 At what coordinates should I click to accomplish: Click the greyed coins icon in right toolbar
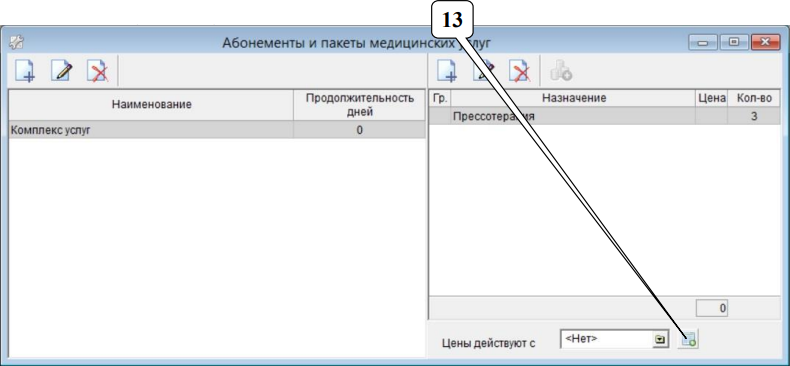click(560, 71)
